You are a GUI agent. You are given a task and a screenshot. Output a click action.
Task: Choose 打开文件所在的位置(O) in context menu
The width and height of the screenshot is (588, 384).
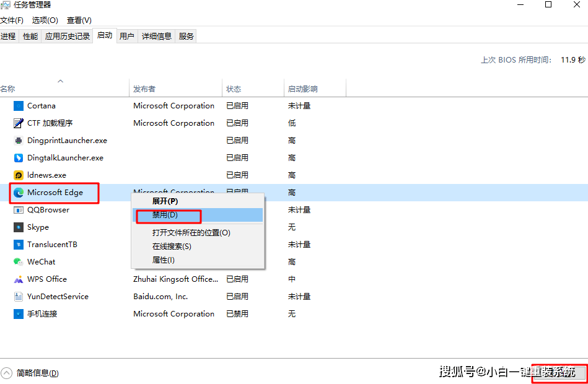click(198, 233)
